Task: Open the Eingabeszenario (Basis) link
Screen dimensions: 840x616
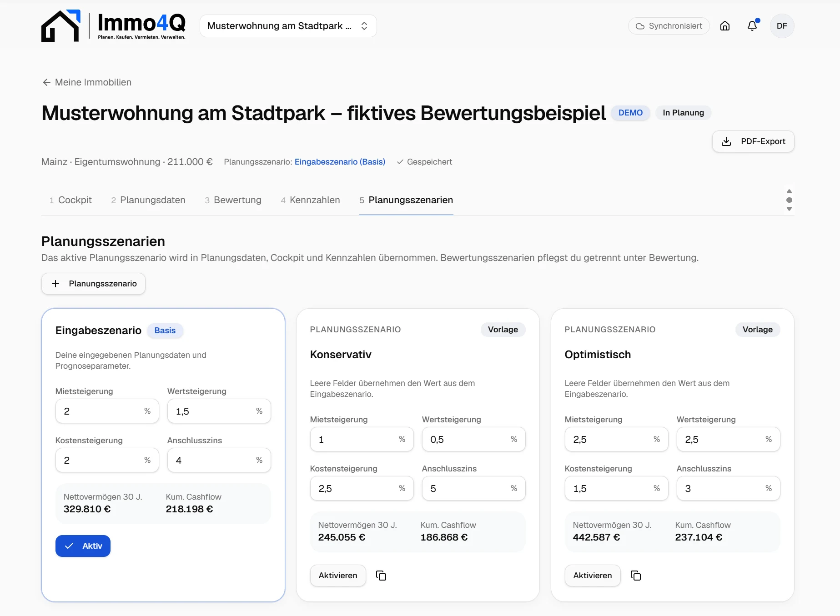Action: [340, 162]
